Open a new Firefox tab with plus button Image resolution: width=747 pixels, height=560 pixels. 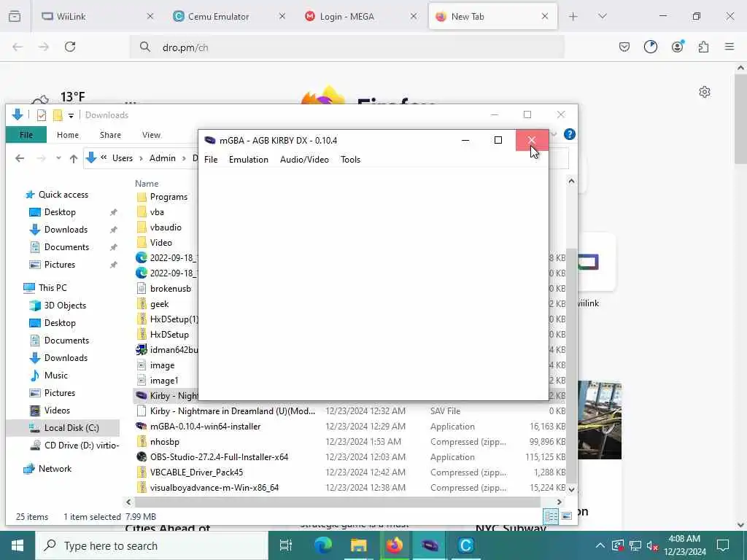573,16
